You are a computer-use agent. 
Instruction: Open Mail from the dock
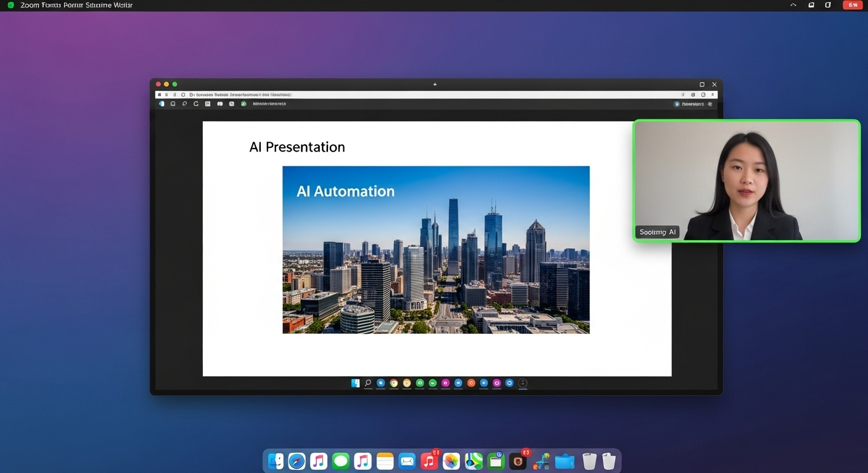point(407,461)
